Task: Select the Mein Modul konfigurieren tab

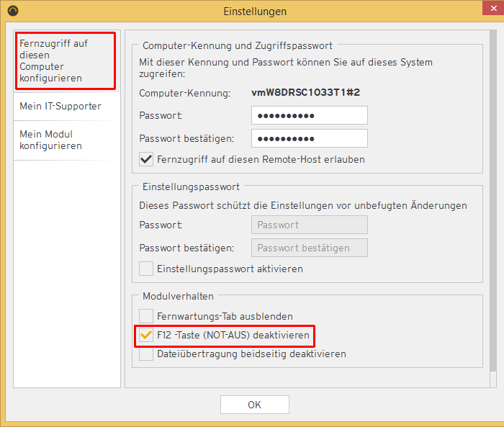Action: tap(50, 140)
